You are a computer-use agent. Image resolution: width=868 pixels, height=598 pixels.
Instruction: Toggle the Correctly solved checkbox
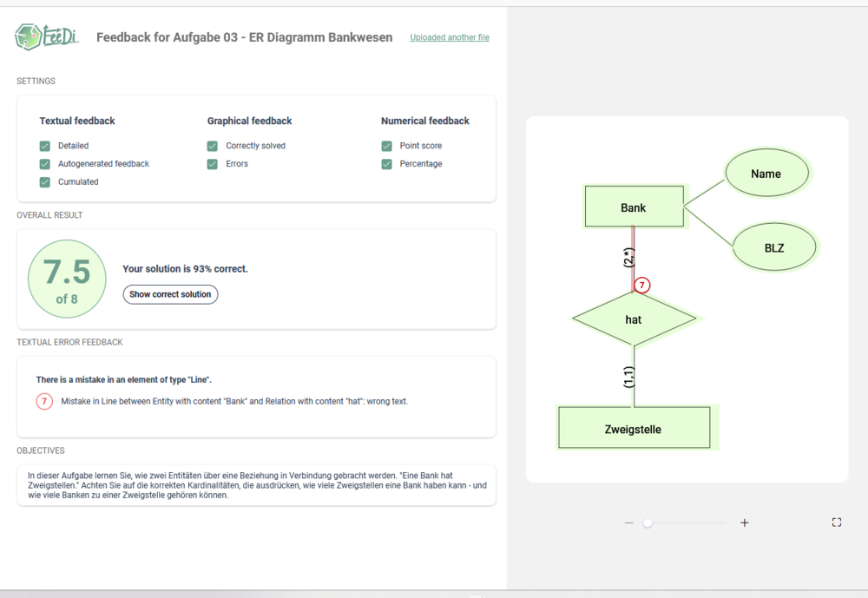point(213,146)
